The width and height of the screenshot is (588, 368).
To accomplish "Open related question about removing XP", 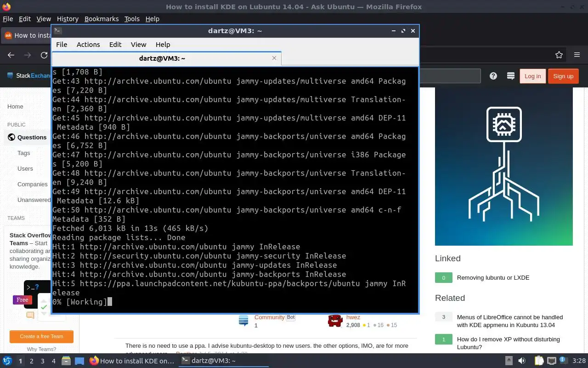I will coord(509,343).
